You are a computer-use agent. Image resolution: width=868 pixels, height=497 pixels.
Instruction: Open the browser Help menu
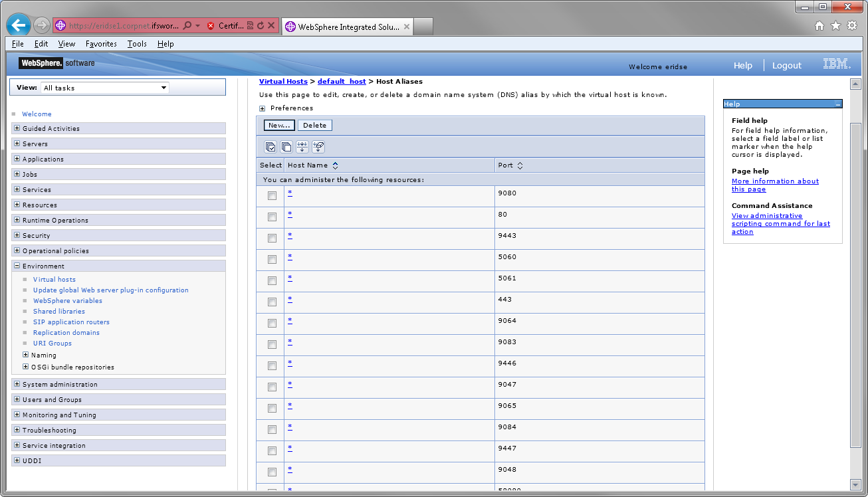click(165, 44)
